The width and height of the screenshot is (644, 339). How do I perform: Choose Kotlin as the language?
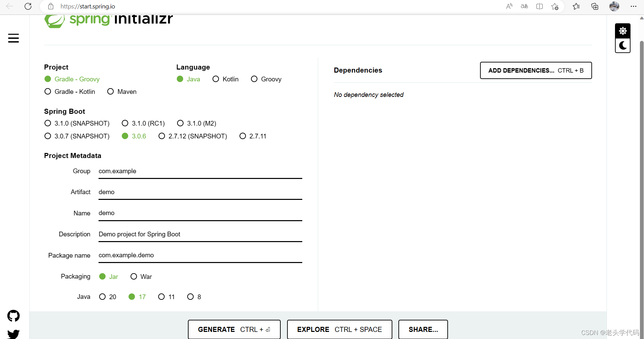click(225, 79)
